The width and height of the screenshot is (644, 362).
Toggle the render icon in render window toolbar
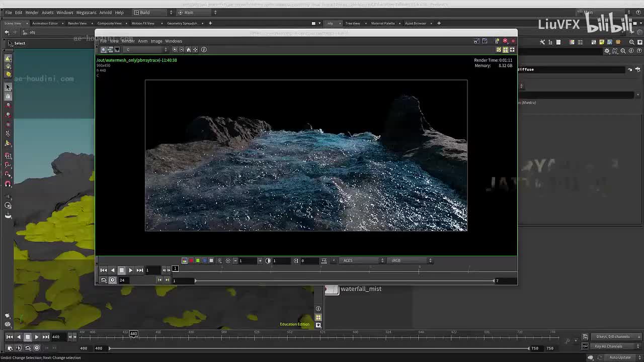[104, 49]
